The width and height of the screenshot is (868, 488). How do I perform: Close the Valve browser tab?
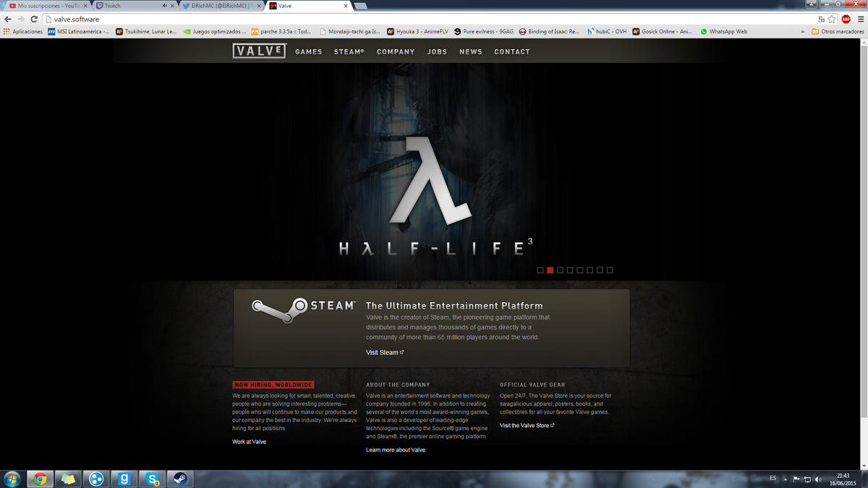346,6
